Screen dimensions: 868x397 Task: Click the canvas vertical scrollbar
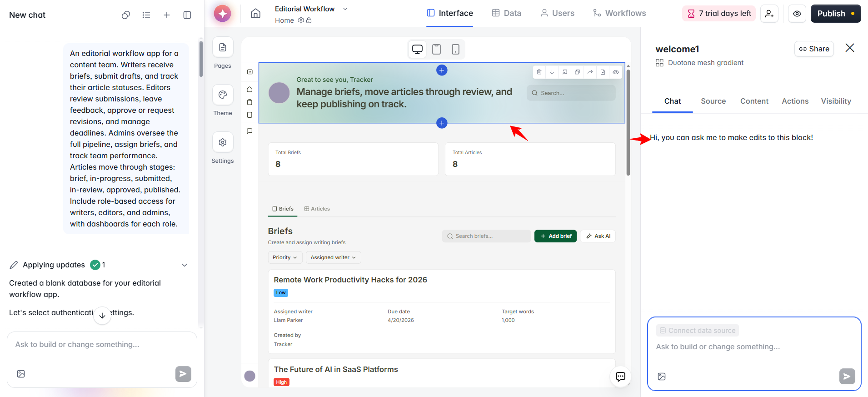pos(628,122)
